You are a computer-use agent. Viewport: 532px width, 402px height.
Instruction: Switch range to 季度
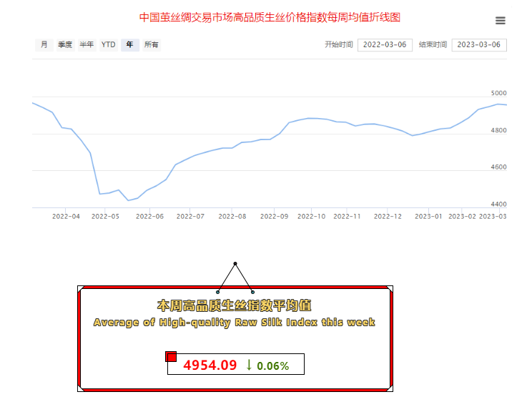65,45
